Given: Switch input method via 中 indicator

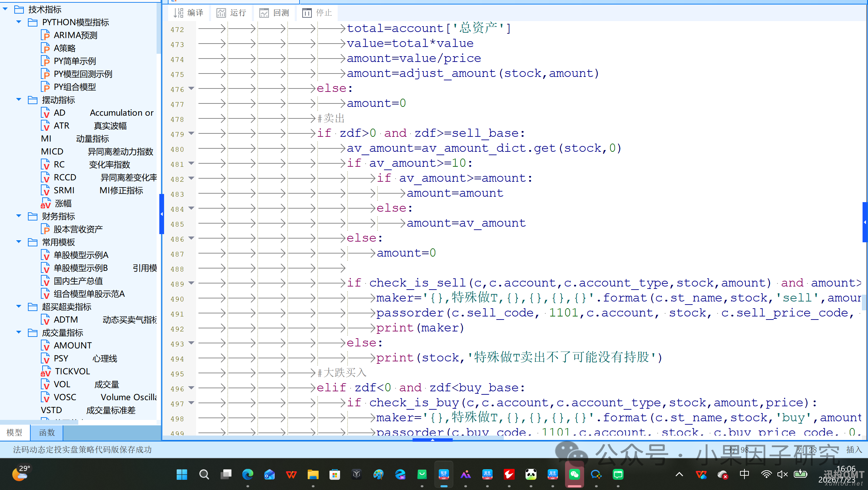Looking at the screenshot, I should 744,474.
